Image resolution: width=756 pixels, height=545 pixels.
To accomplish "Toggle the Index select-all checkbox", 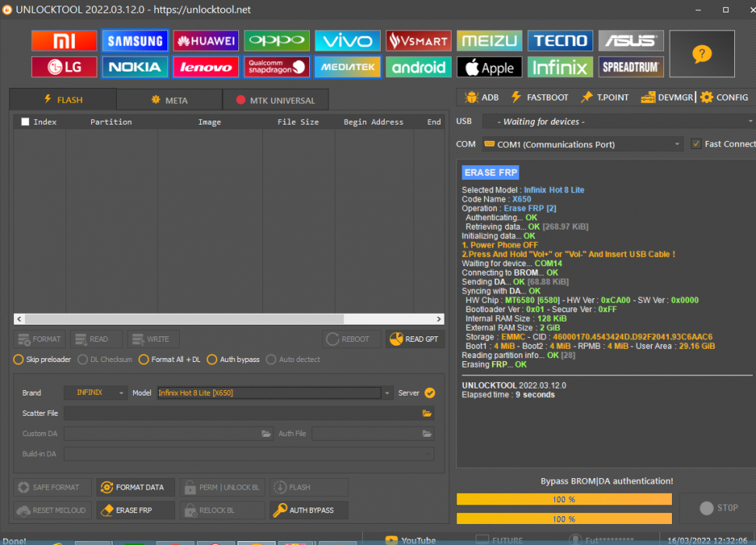I will pos(25,122).
